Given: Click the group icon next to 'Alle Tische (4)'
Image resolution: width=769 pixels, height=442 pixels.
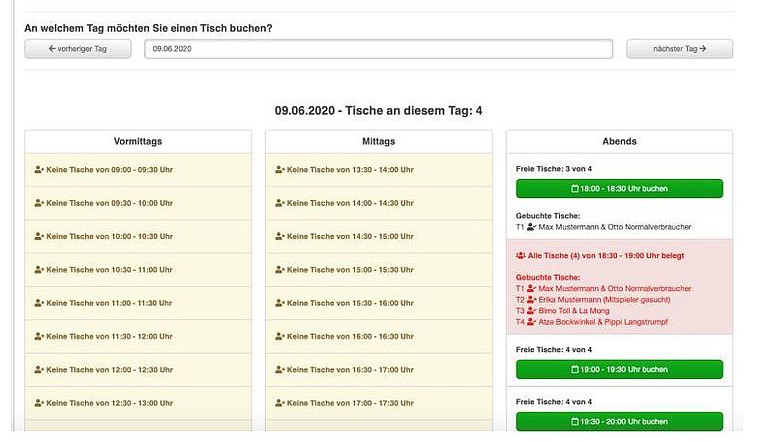Looking at the screenshot, I should tap(521, 256).
